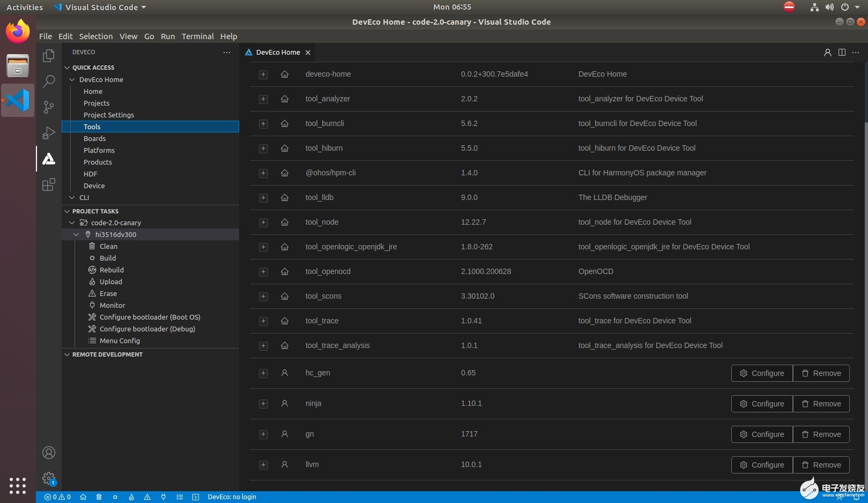Open the Manage gear icon
This screenshot has height=503, width=868.
(49, 478)
